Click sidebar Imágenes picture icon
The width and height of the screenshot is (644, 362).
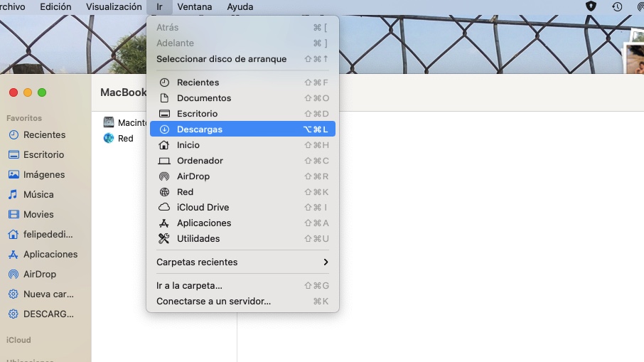click(14, 175)
